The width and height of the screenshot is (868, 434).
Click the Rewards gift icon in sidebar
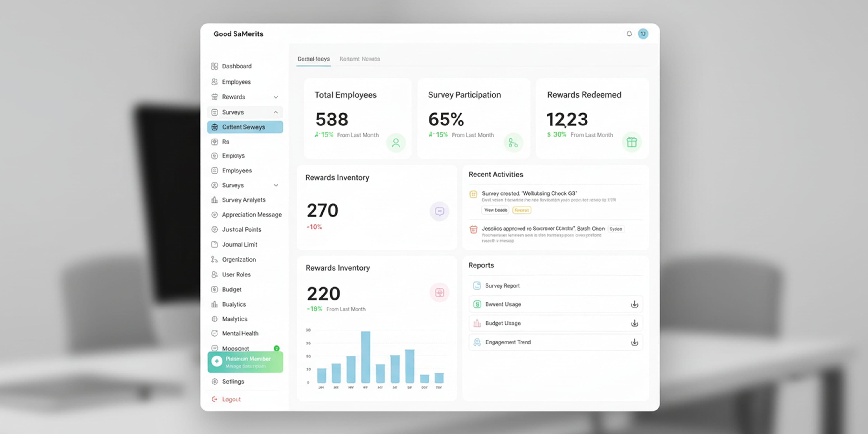click(x=214, y=97)
